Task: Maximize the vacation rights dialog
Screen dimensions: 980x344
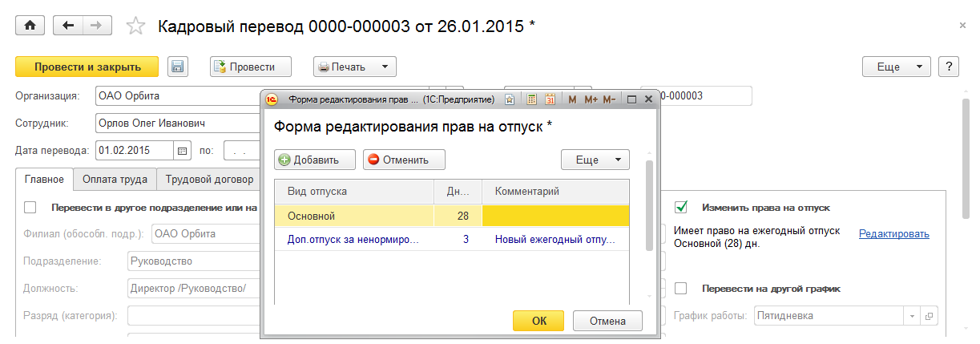Action: tap(631, 99)
